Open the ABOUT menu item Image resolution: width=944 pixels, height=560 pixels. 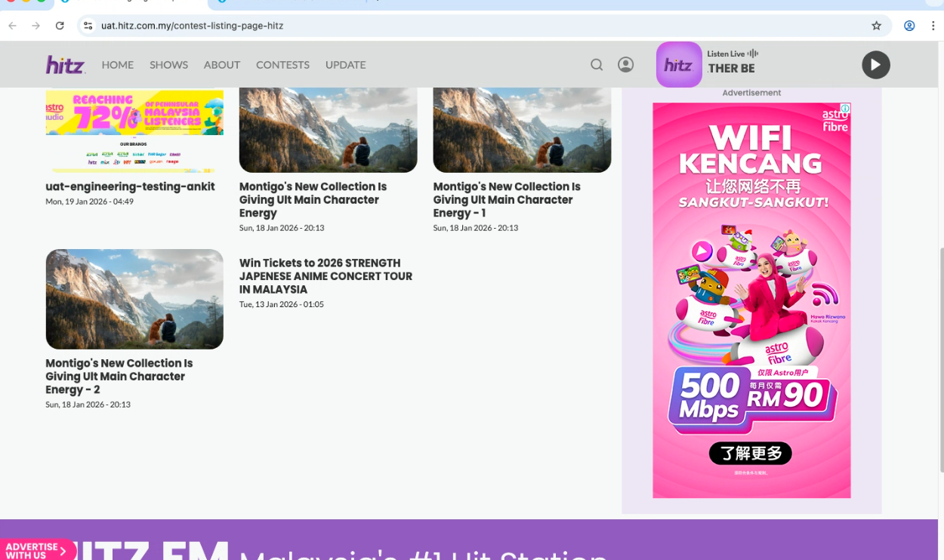[222, 65]
